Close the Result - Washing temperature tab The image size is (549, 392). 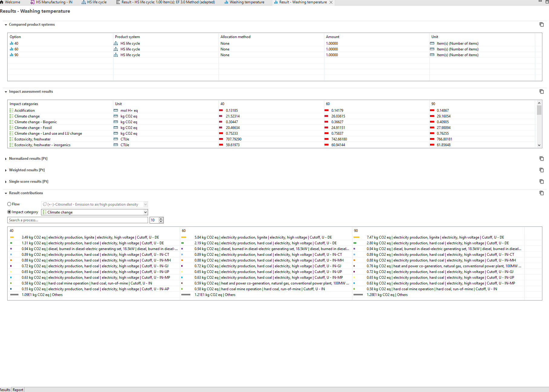point(331,2)
